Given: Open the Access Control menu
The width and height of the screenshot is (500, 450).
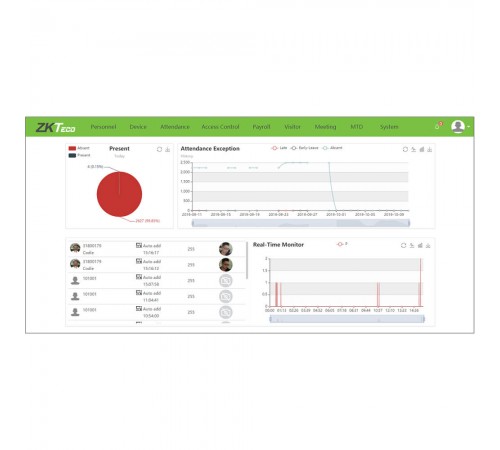Looking at the screenshot, I should [220, 127].
